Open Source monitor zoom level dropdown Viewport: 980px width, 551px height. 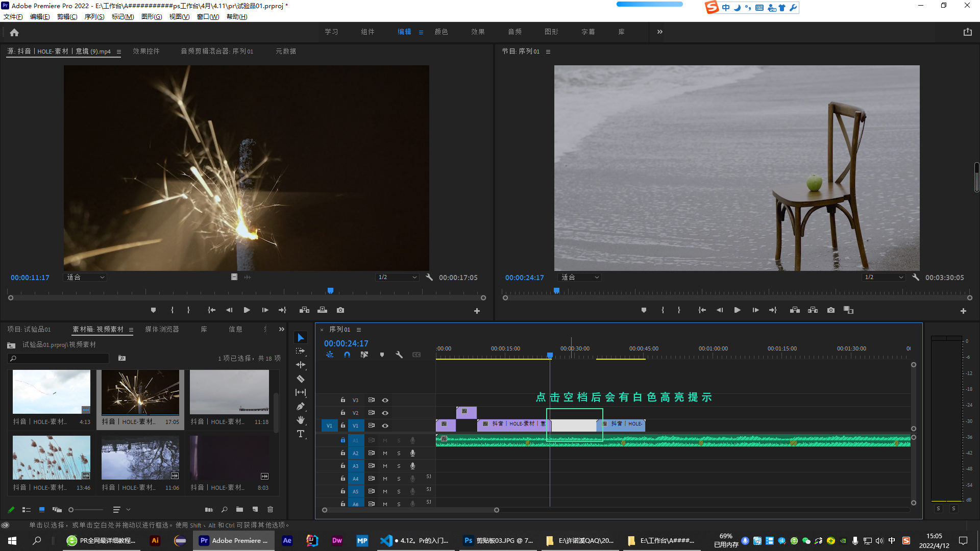click(x=85, y=277)
